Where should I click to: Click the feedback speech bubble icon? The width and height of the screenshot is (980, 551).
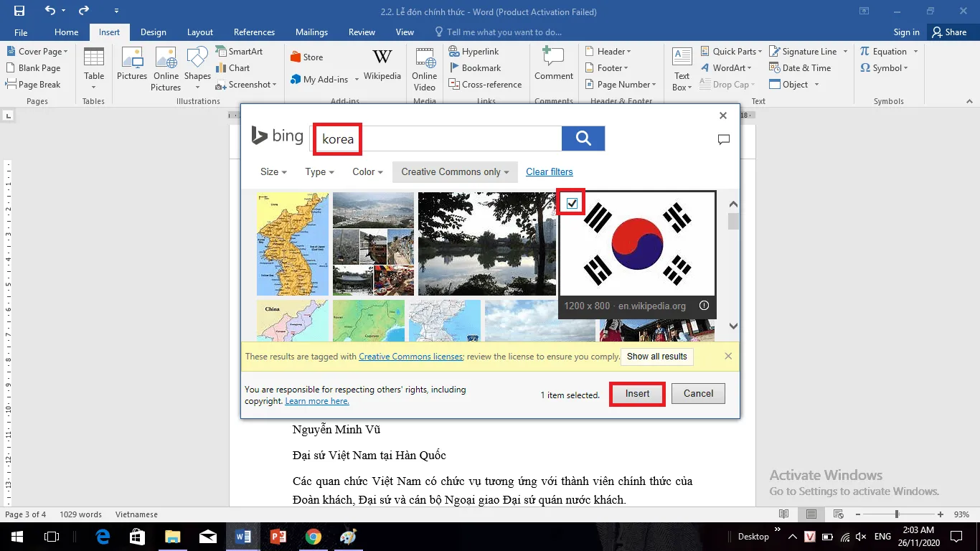coord(724,140)
